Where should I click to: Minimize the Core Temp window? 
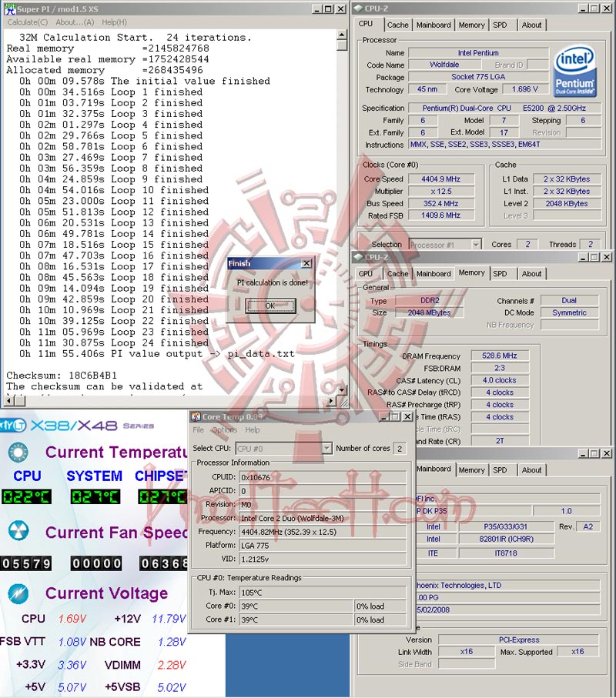[x=384, y=416]
